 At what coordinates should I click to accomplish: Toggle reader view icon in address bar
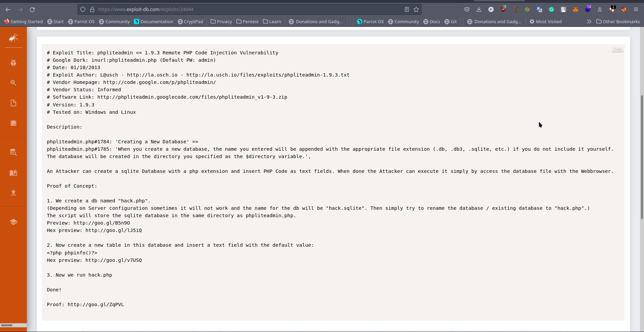(x=407, y=9)
